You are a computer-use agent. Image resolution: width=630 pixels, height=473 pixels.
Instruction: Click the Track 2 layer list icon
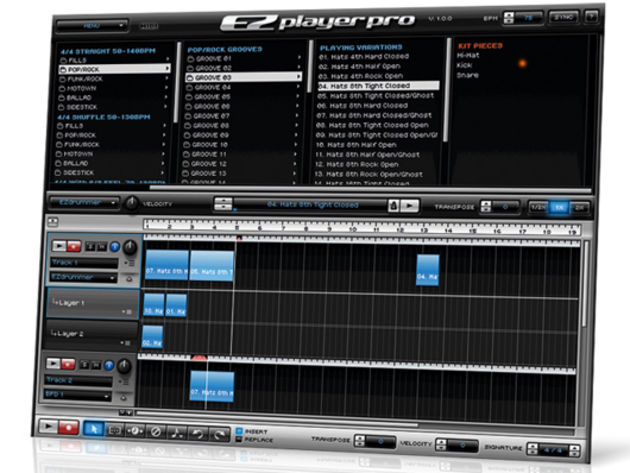(x=124, y=382)
